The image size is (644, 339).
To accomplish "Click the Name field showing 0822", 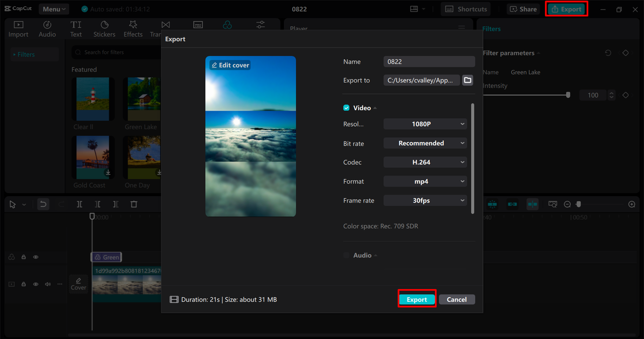I will click(429, 61).
